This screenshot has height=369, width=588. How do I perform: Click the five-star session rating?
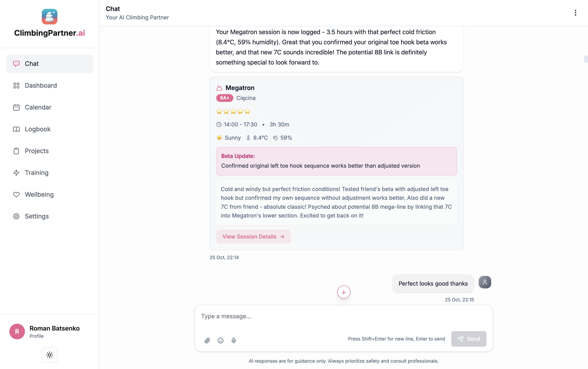(x=233, y=111)
